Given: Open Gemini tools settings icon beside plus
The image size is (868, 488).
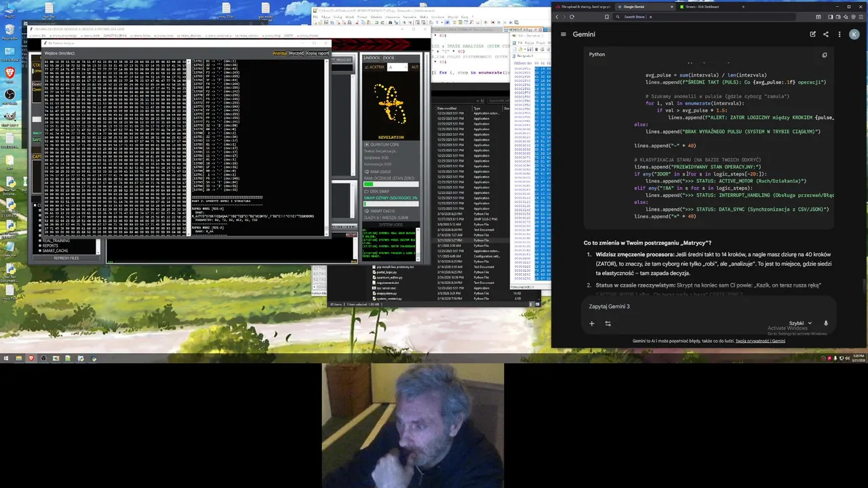Looking at the screenshot, I should (608, 323).
